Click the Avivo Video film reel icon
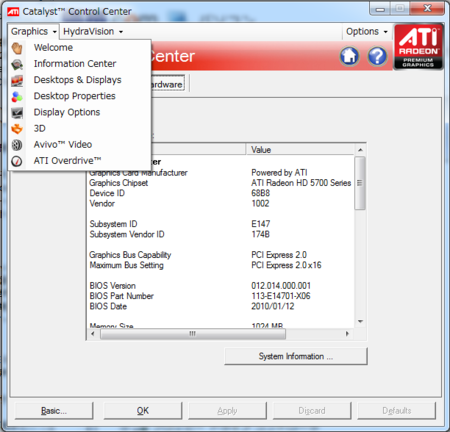450x432 pixels. (x=17, y=145)
